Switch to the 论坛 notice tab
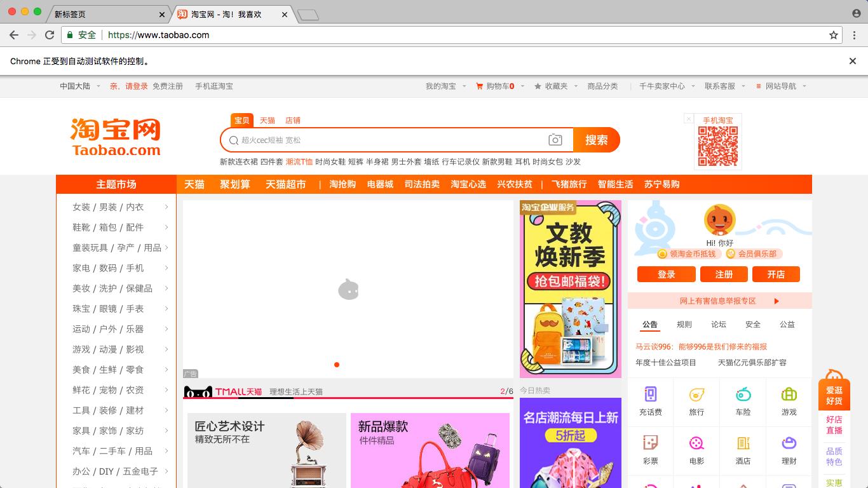Viewport: 868px width, 488px height. tap(719, 325)
